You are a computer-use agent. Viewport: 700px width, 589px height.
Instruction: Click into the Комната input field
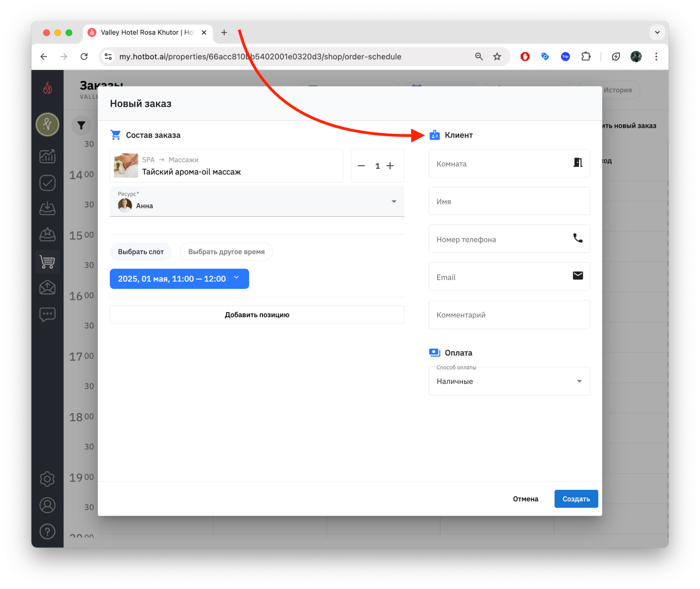509,163
